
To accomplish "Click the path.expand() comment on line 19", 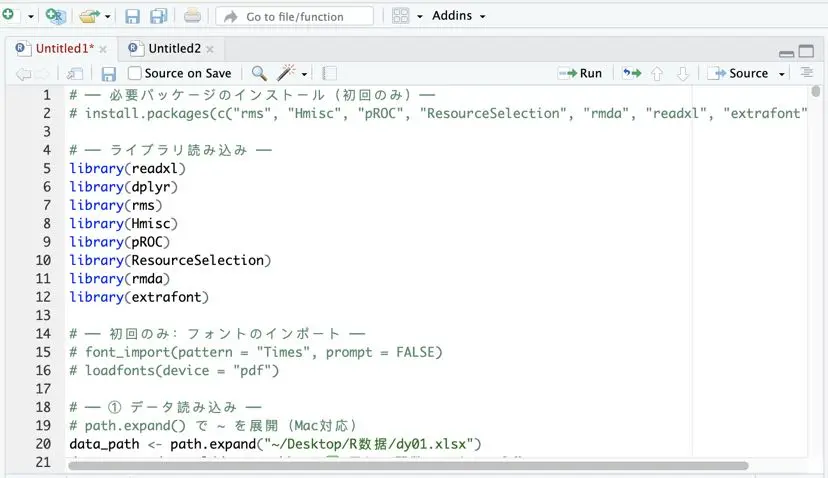I will point(213,426).
